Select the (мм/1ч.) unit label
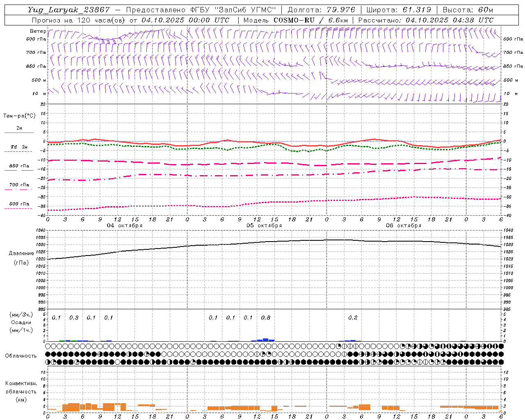 pyautogui.click(x=21, y=330)
